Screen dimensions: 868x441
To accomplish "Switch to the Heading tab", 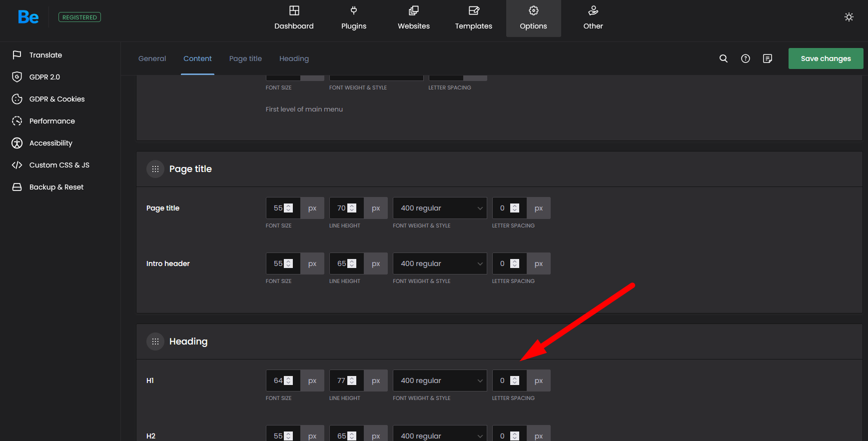I will pos(294,58).
